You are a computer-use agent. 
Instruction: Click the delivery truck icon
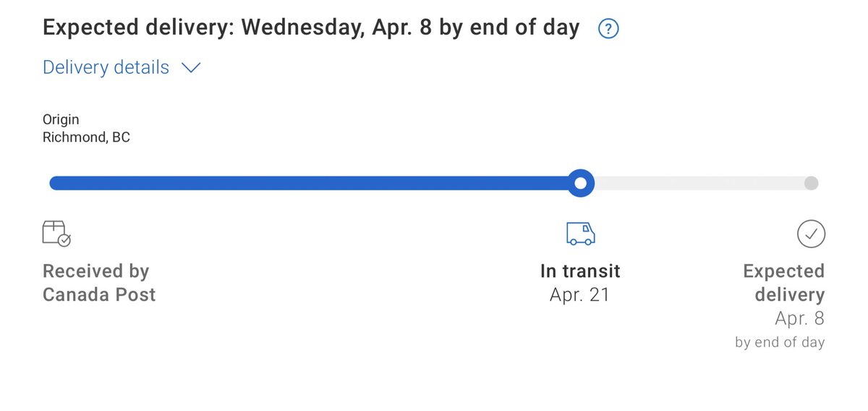tap(580, 233)
